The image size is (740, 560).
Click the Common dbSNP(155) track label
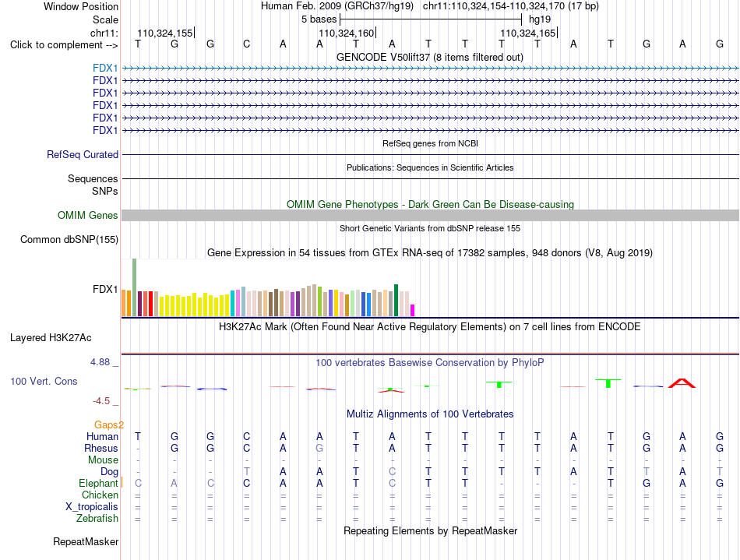(x=69, y=240)
